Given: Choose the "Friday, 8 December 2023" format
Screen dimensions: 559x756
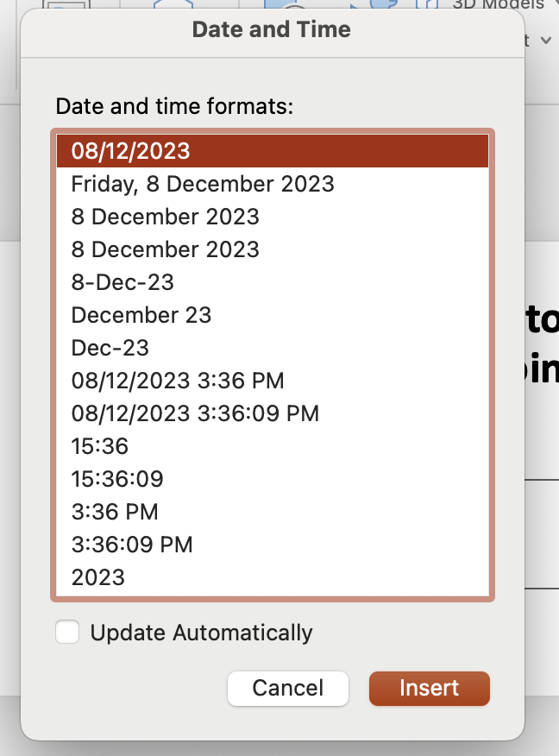Looking at the screenshot, I should [x=203, y=184].
